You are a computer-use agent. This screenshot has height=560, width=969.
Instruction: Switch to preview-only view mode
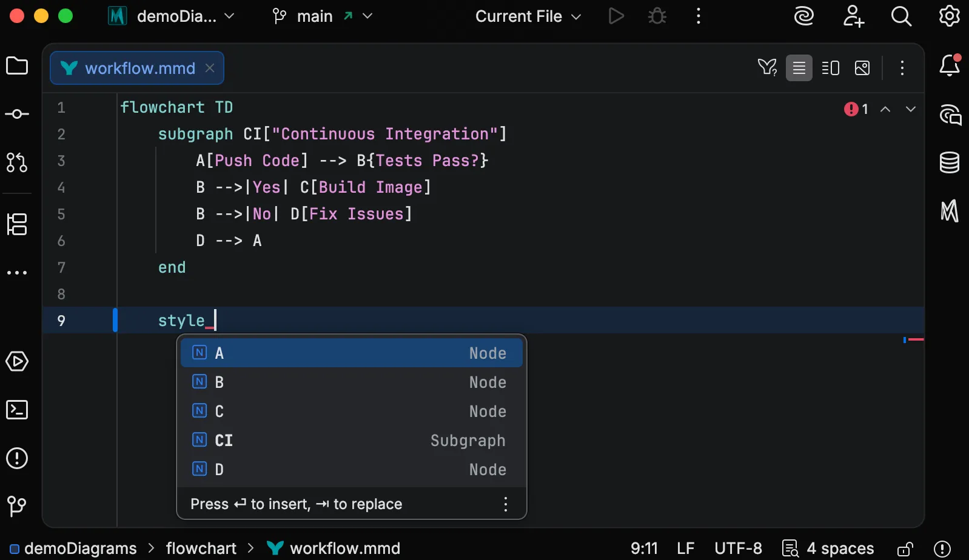862,68
